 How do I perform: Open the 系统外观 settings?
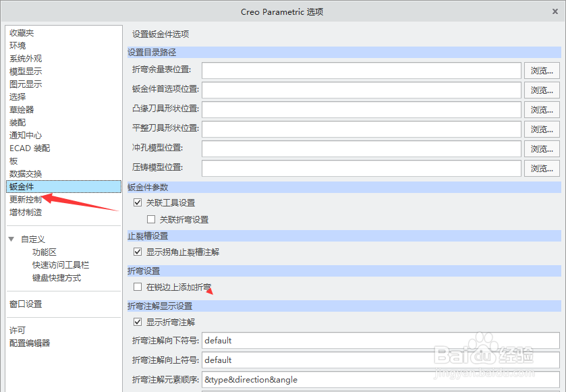[x=26, y=59]
